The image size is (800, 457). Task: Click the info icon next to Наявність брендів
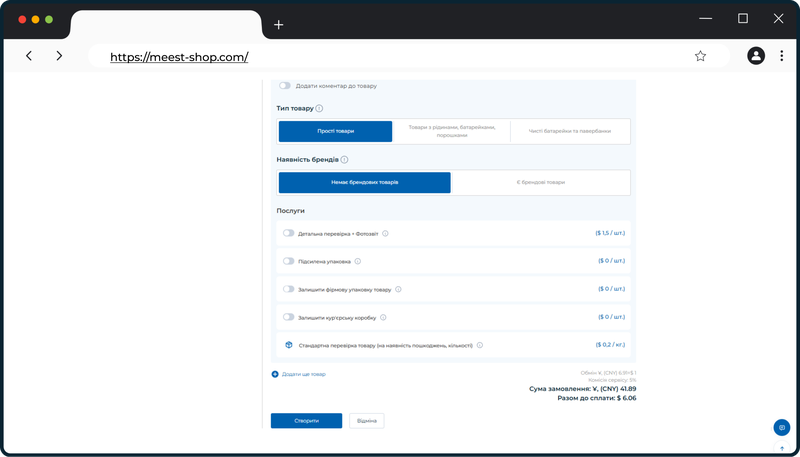344,160
